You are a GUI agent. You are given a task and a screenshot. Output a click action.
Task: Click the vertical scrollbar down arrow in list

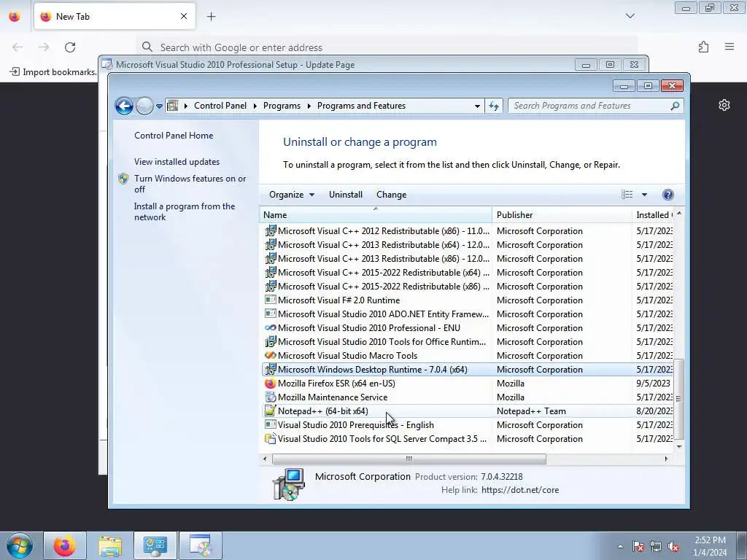(679, 446)
